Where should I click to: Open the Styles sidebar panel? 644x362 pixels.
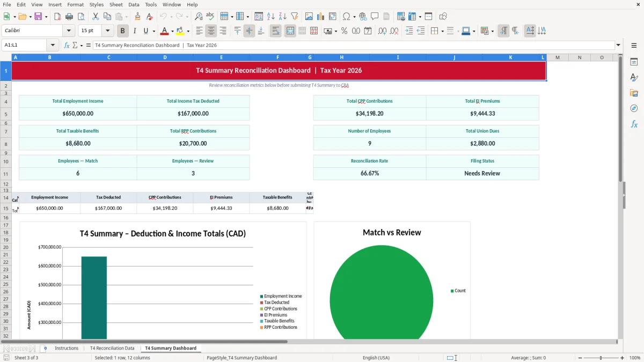(x=634, y=77)
